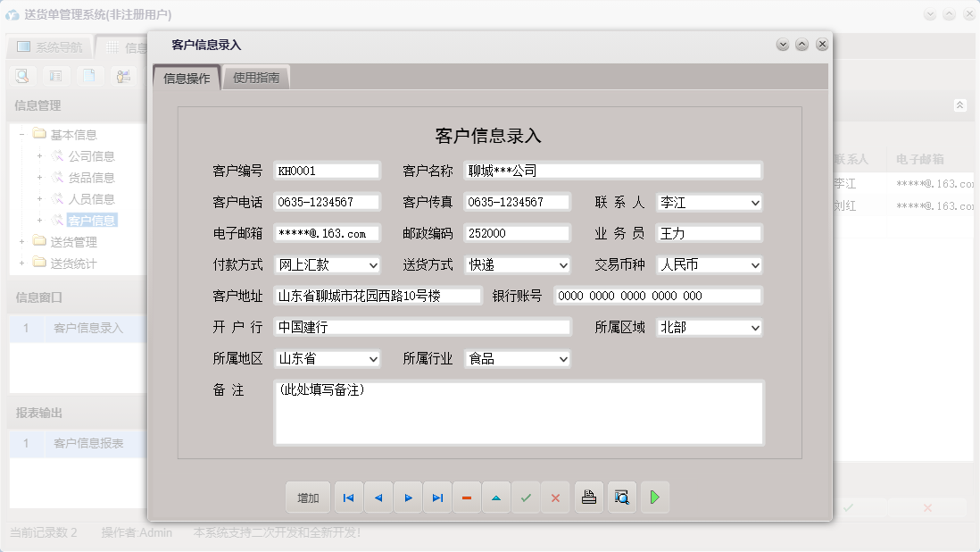Image resolution: width=980 pixels, height=552 pixels.
Task: Switch to the 使用指南 tab
Action: [257, 77]
